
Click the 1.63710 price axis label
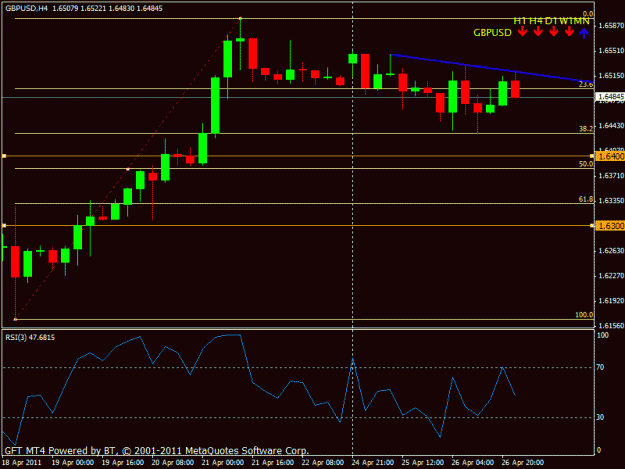(611, 176)
